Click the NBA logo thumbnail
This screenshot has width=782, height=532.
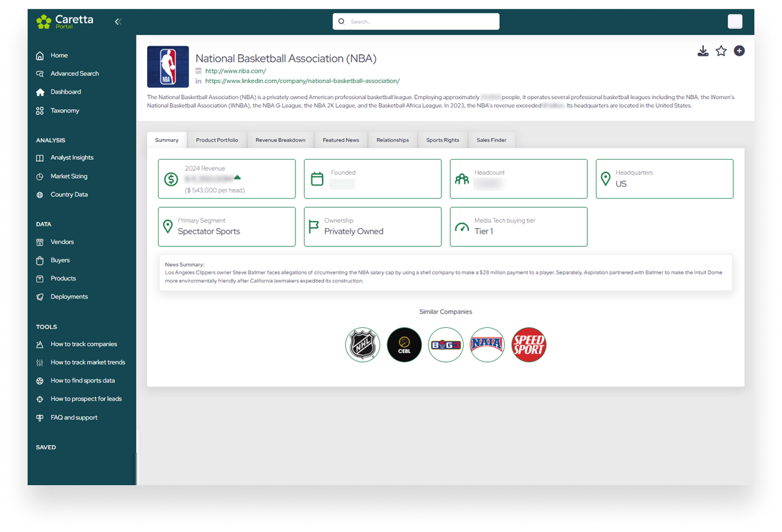pos(168,67)
